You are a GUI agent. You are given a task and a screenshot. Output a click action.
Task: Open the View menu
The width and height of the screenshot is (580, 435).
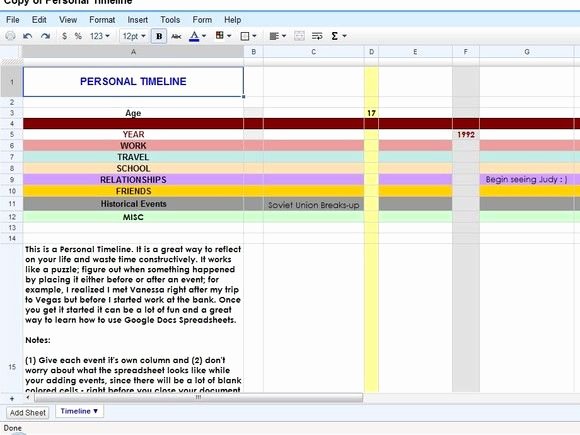pyautogui.click(x=68, y=20)
